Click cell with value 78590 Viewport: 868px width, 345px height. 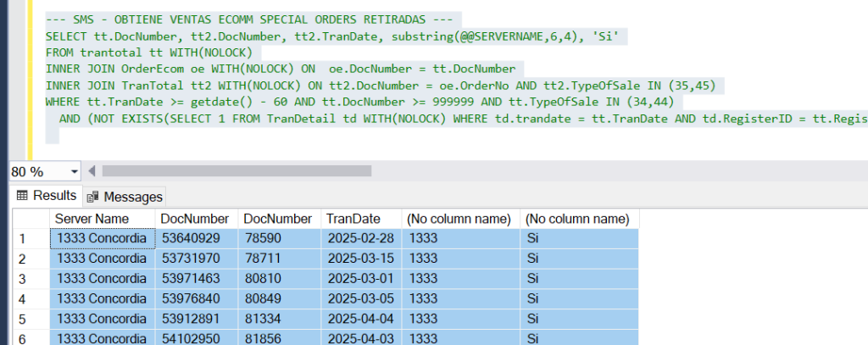280,239
